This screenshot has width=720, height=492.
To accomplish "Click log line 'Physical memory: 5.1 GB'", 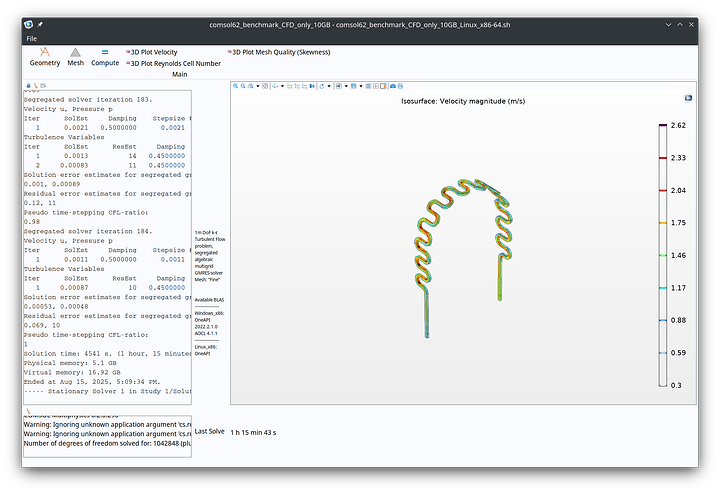I will point(70,363).
